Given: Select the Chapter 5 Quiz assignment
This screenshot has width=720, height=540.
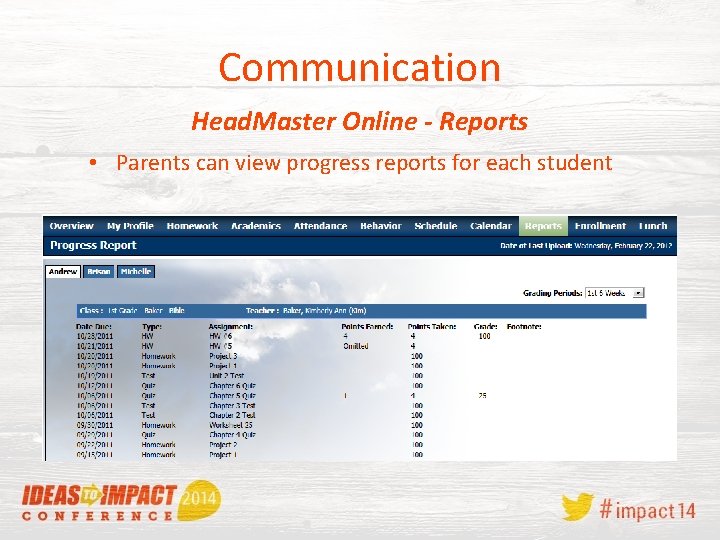Looking at the screenshot, I should (x=232, y=396).
